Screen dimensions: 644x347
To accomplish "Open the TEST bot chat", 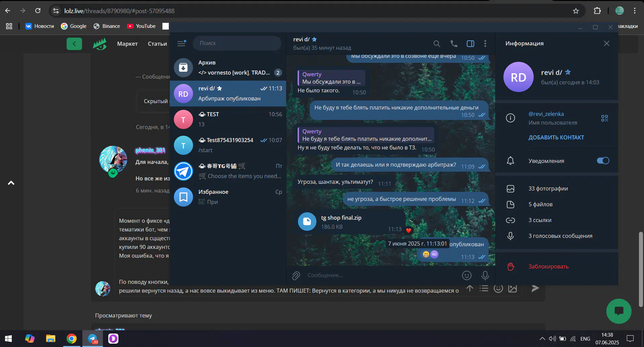I will tap(228, 119).
